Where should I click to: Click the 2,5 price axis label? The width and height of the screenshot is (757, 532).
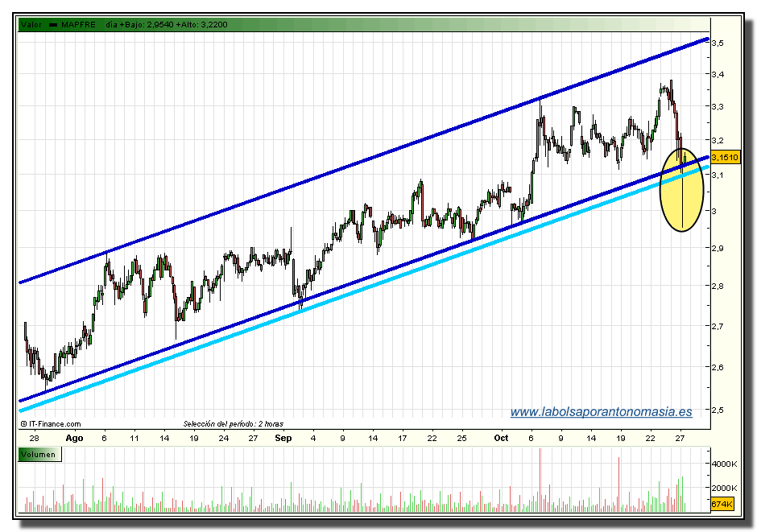click(x=718, y=410)
